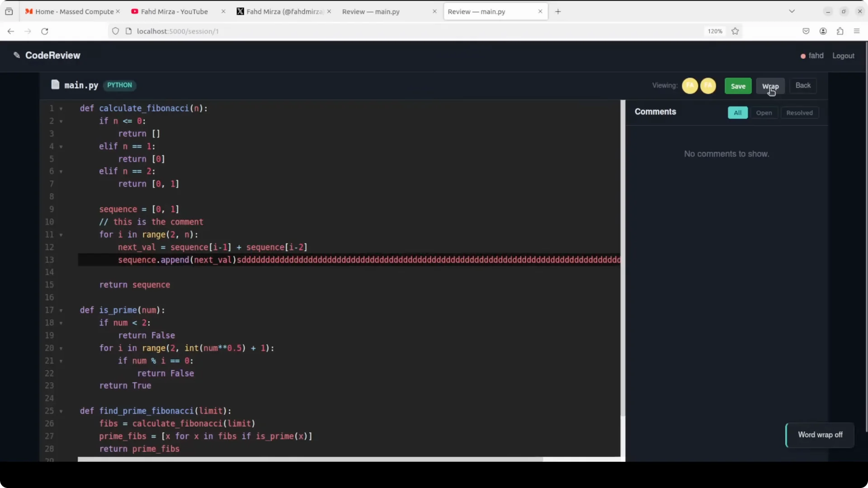The image size is (868, 488).
Task: Click the editor horizontal scrollbar thumb
Action: click(310, 459)
